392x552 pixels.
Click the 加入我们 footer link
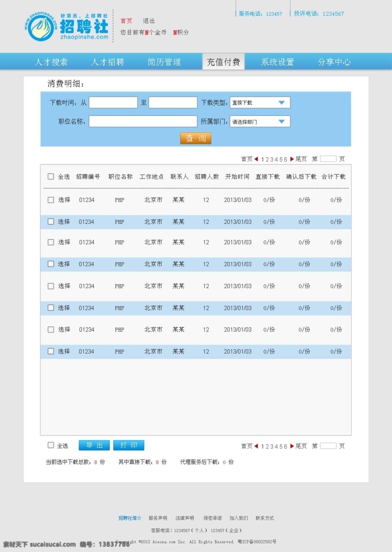tap(238, 518)
